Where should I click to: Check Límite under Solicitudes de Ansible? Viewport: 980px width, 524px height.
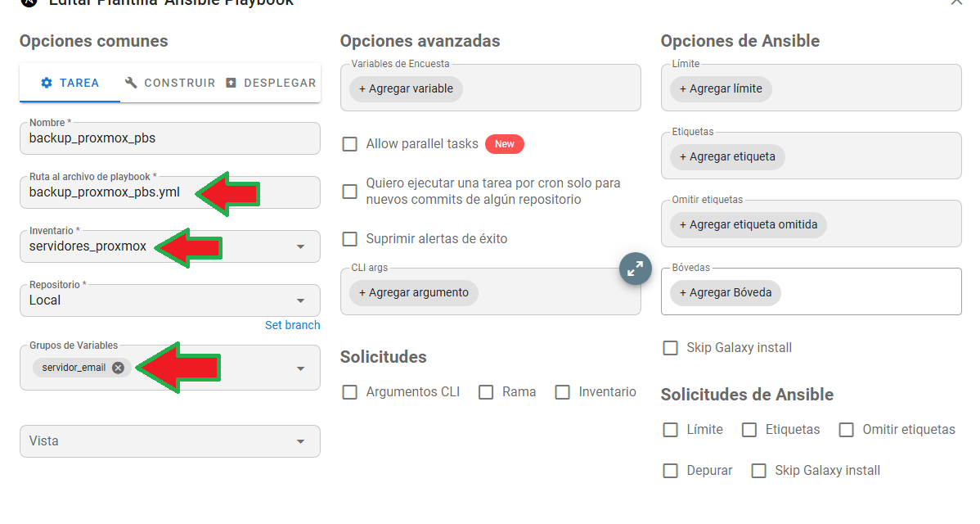coord(670,430)
